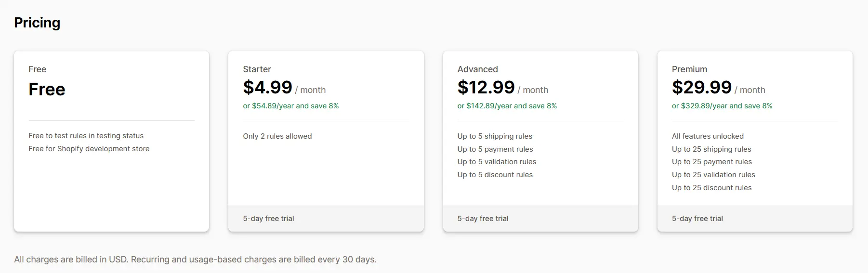
Task: Click the $142.89/year savings offer
Action: [x=507, y=106]
